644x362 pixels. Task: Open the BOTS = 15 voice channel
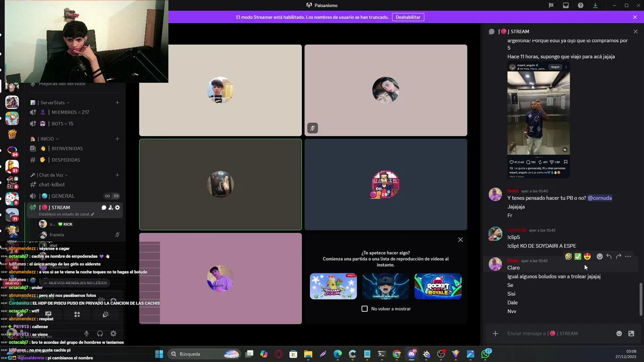click(x=74, y=124)
